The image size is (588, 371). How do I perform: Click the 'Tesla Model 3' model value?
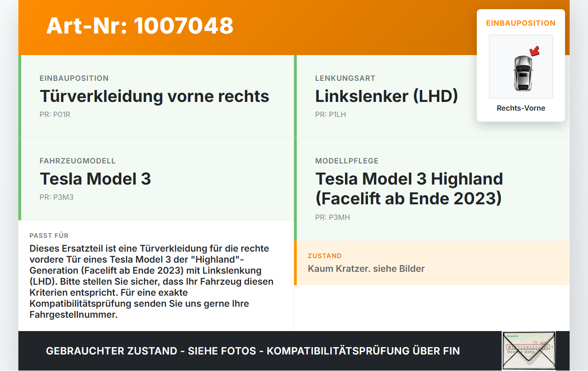(x=95, y=179)
